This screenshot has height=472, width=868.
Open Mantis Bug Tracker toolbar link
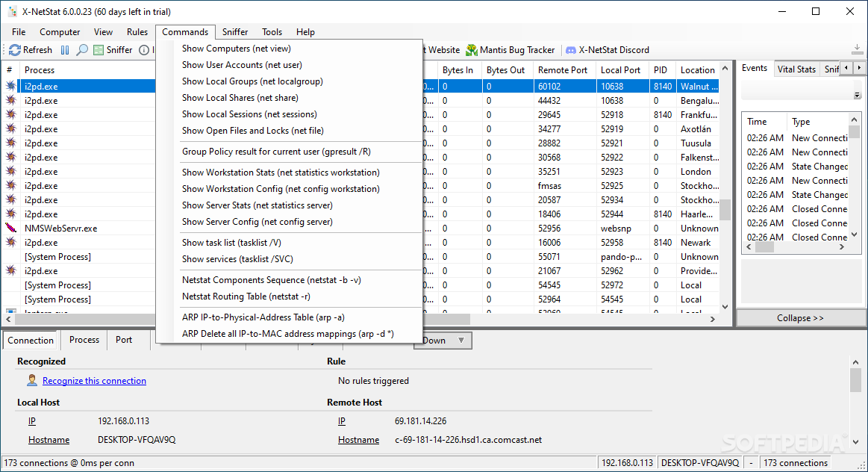click(x=510, y=50)
